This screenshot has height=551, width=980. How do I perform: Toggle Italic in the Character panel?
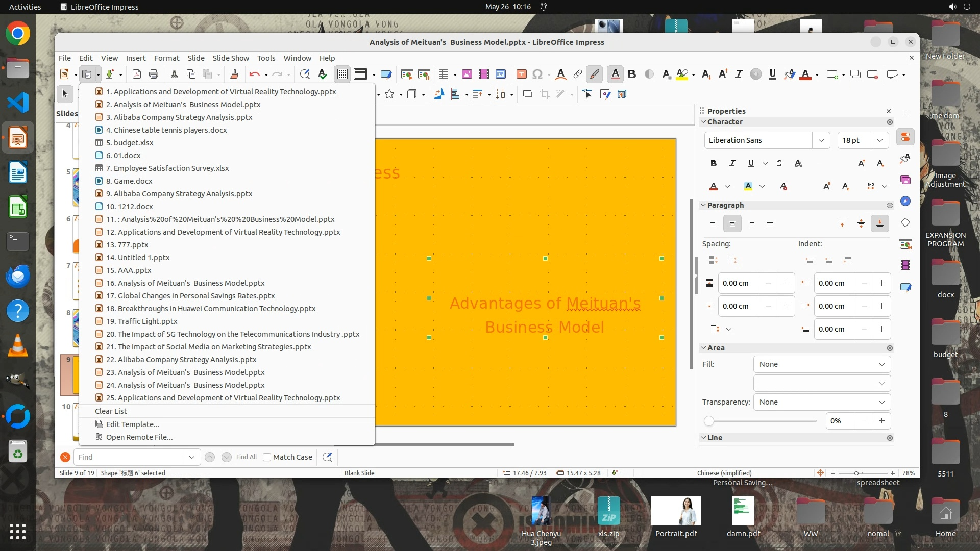pos(732,163)
